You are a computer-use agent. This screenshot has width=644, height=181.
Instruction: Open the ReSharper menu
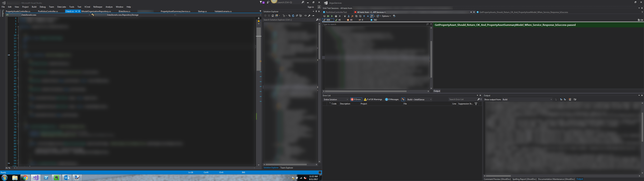pos(98,7)
